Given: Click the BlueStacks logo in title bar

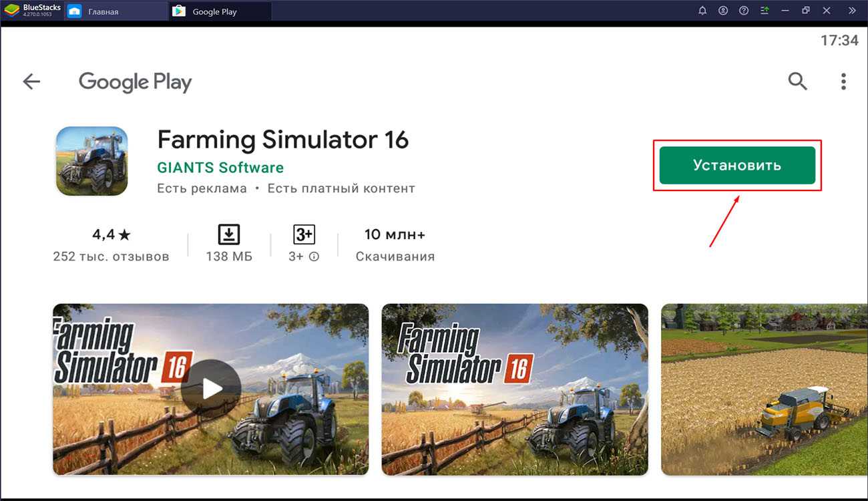Looking at the screenshot, I should [12, 11].
